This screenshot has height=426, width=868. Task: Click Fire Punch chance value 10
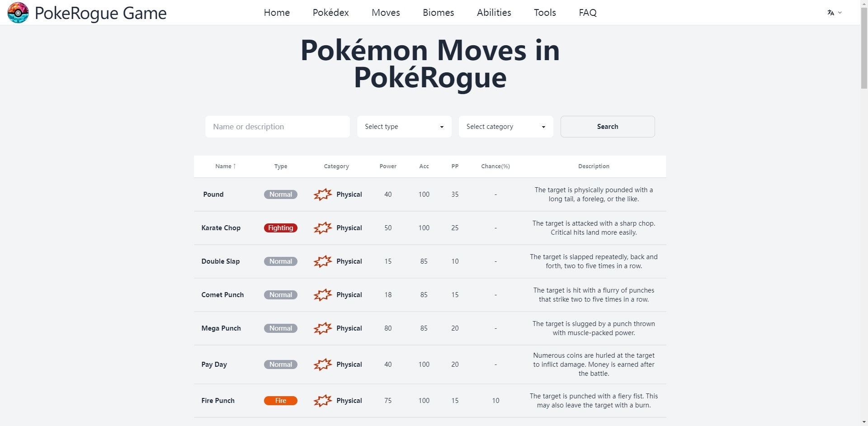[495, 401]
